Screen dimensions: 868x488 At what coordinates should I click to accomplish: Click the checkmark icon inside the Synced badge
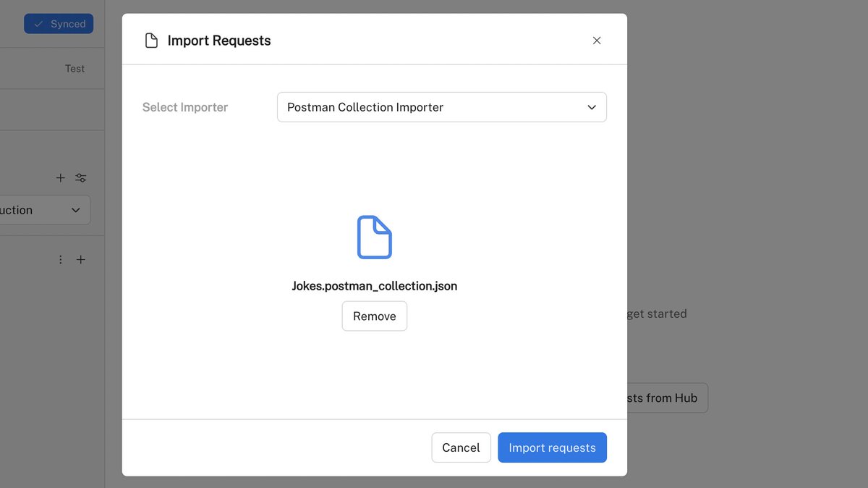pos(40,23)
